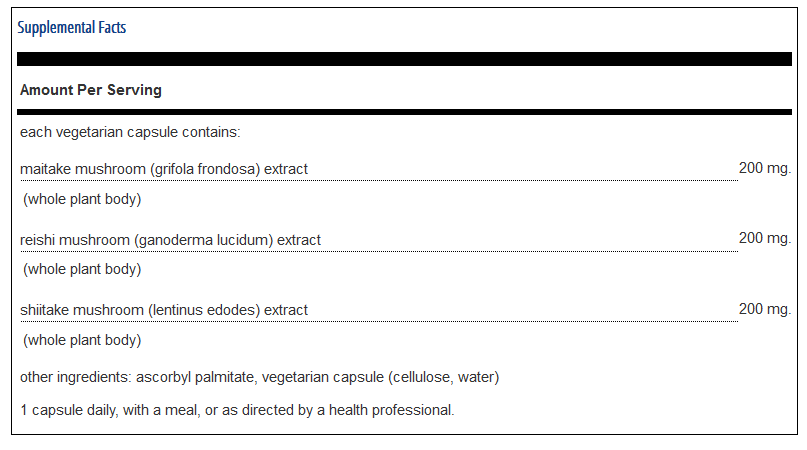The height and width of the screenshot is (450, 807).
Task: Click the thick black bar under heading
Action: [404, 59]
